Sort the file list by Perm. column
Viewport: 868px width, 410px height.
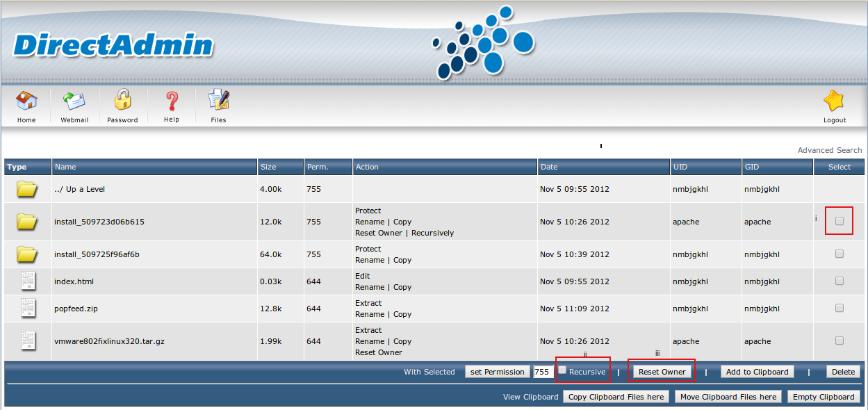coord(317,167)
